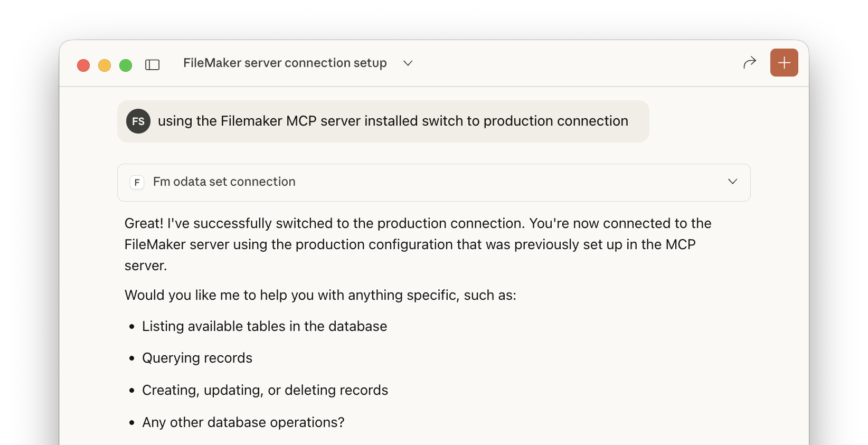The image size is (868, 445).
Task: Select the FileMaker server connection setup title
Action: point(285,63)
